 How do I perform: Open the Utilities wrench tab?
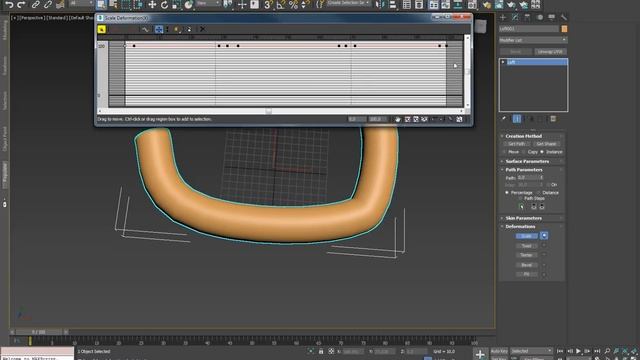point(564,17)
